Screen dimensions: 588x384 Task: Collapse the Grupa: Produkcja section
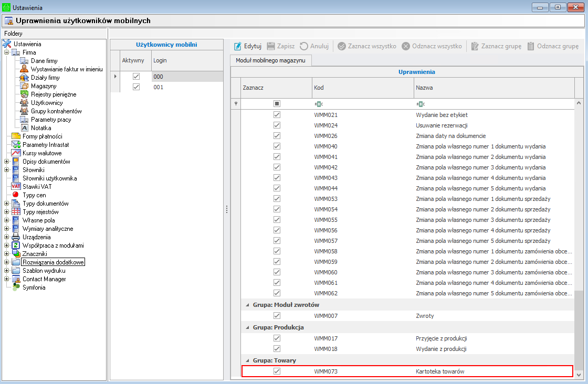tap(247, 327)
